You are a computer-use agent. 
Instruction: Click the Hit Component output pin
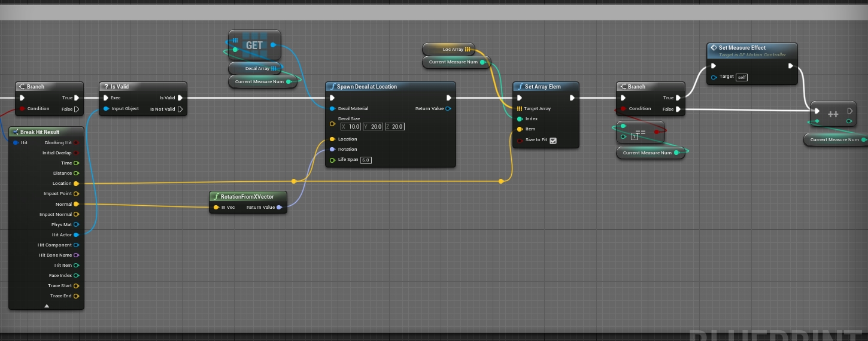click(76, 245)
